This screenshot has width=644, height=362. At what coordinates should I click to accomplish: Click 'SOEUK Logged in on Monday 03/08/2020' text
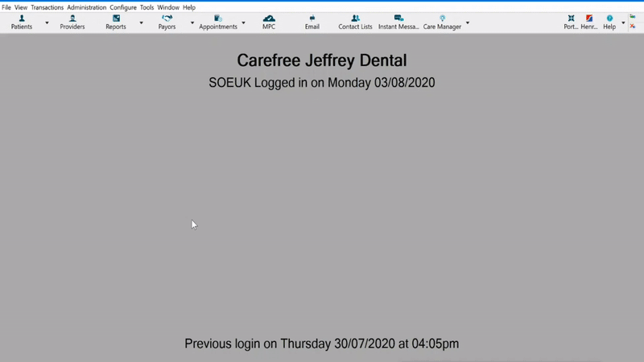point(322,83)
